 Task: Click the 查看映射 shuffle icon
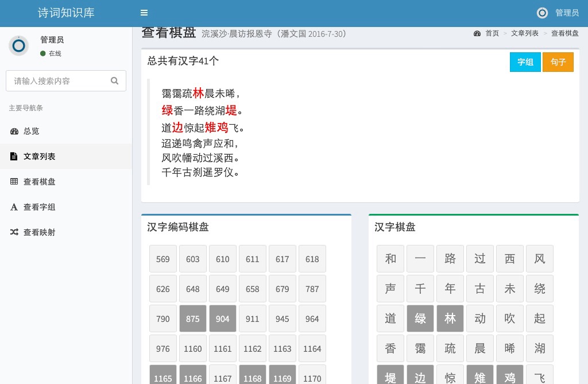[x=14, y=232]
